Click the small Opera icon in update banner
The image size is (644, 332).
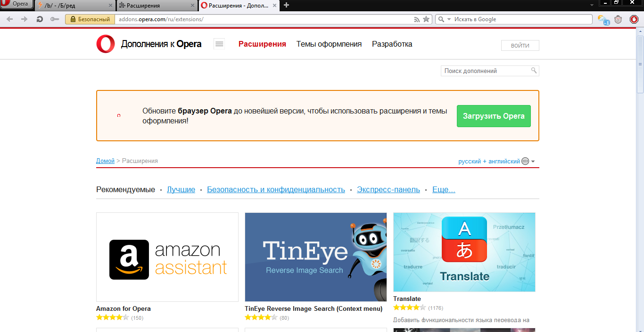click(119, 115)
